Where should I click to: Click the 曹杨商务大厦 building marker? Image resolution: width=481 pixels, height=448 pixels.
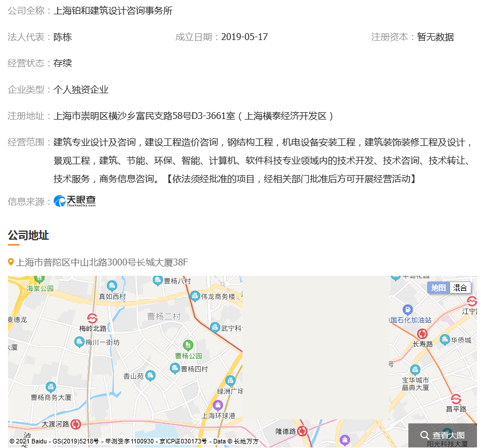coord(50,387)
